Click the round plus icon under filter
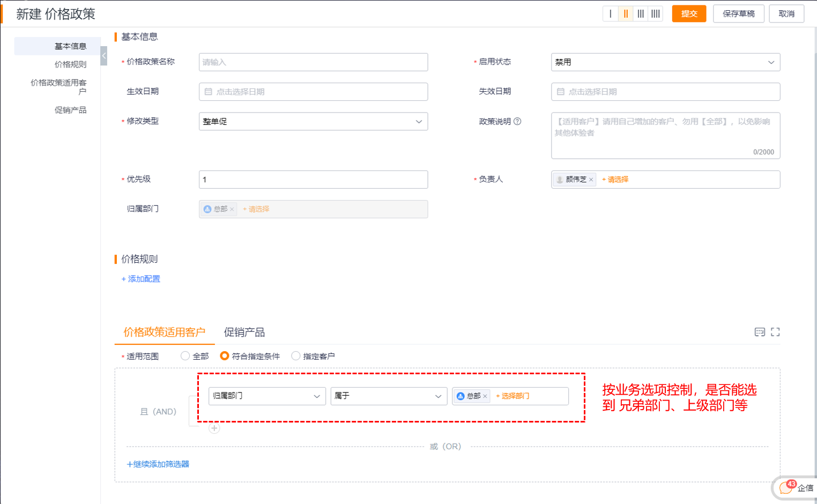817x504 pixels. pos(214,428)
